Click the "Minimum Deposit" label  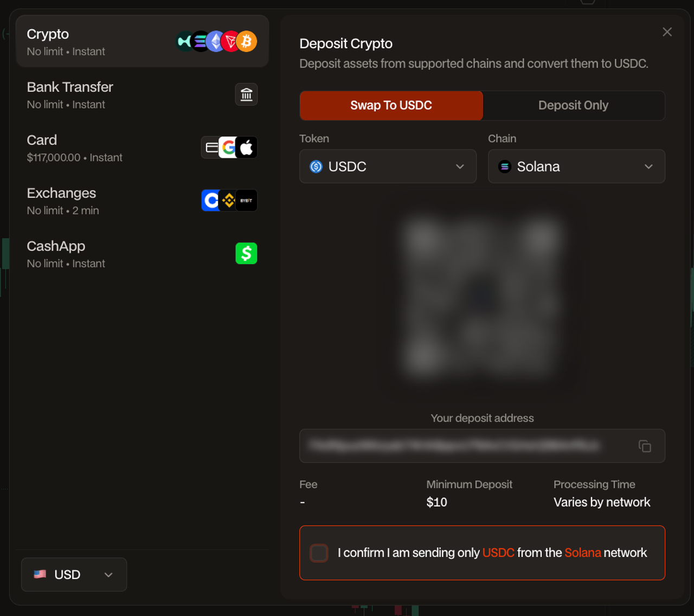tap(469, 484)
